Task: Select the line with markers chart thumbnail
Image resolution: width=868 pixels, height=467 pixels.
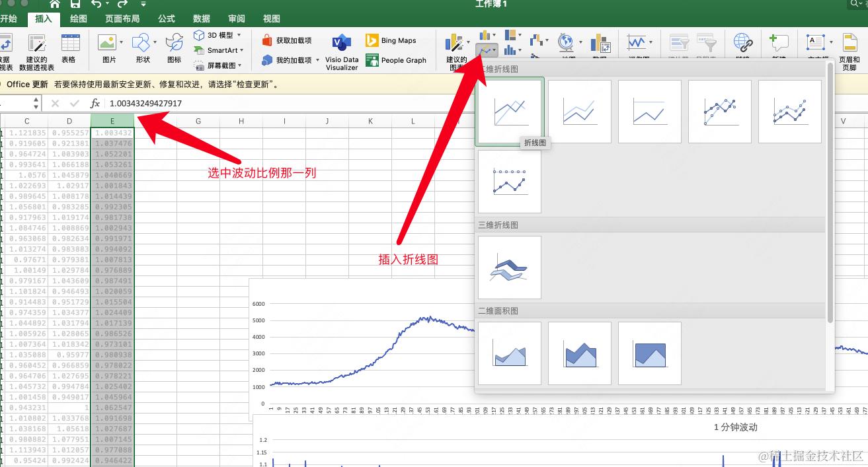Action: pyautogui.click(x=720, y=112)
